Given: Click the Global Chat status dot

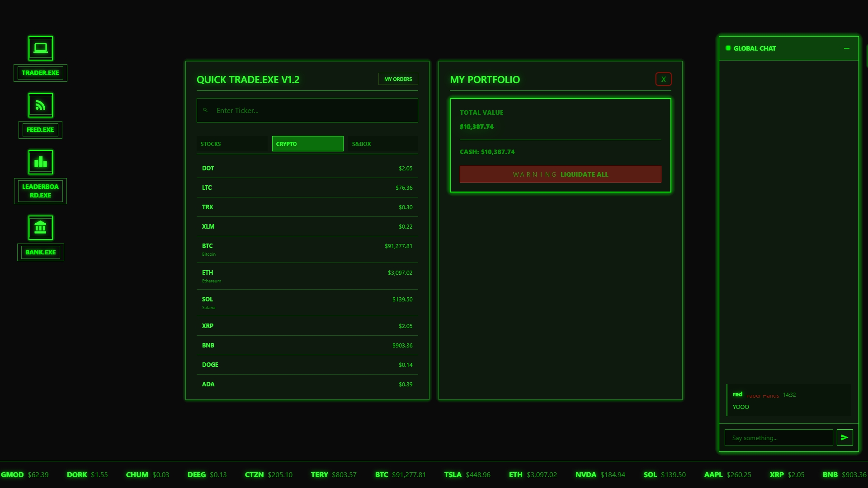Looking at the screenshot, I should pos(728,48).
